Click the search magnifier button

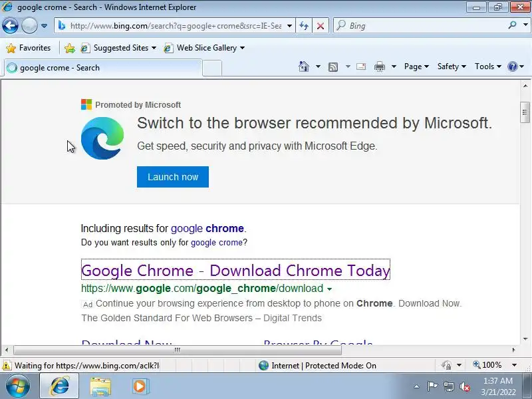512,25
